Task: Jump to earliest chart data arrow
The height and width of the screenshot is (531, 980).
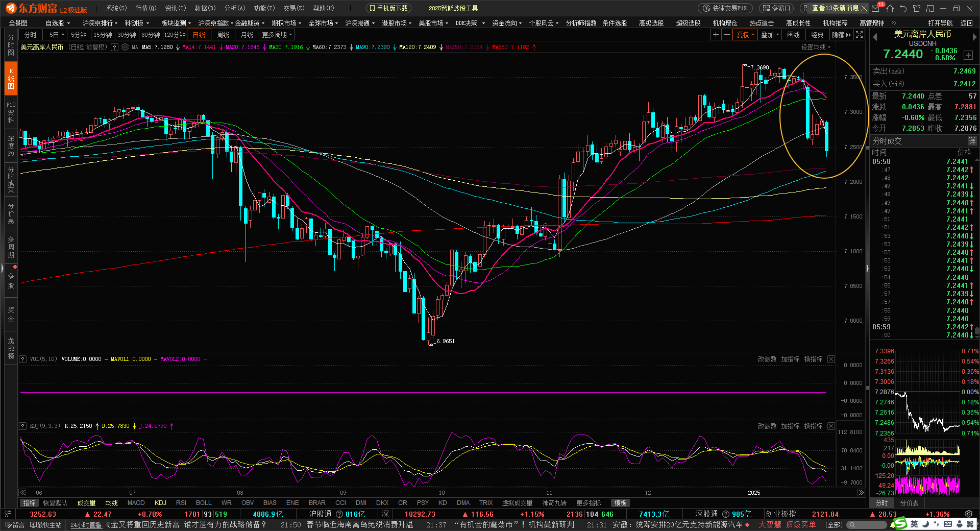Action: 22,493
